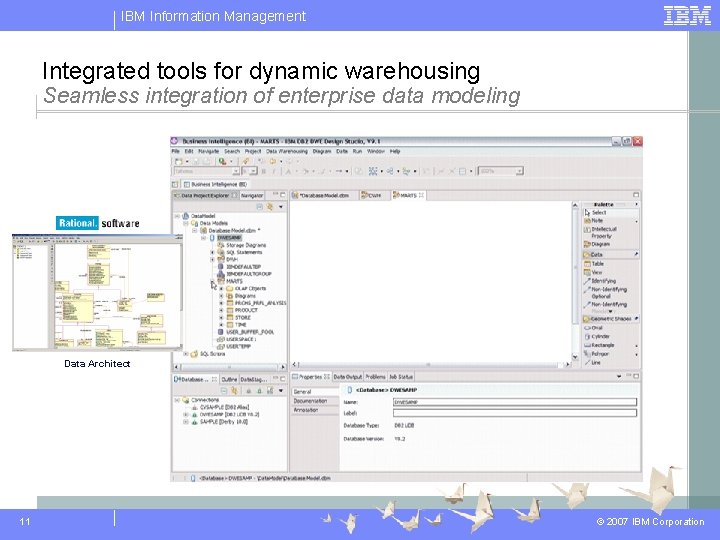Open the zoom percentage dropdown
This screenshot has width=720, height=540.
(519, 171)
